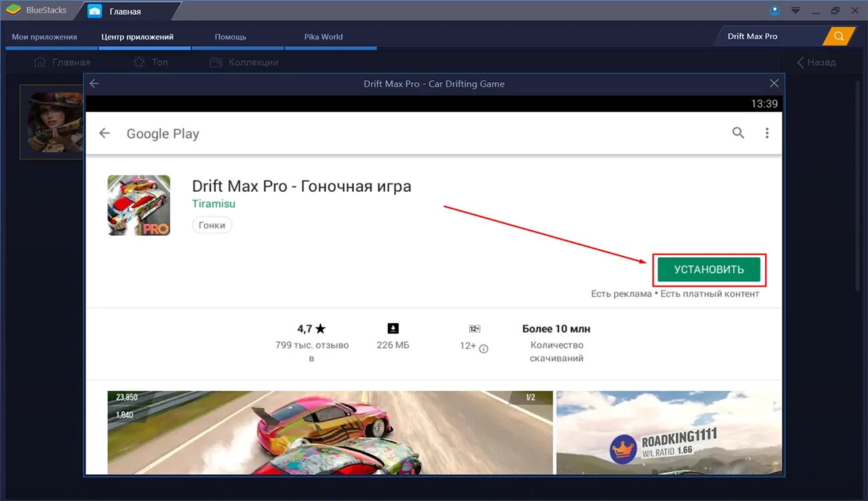The width and height of the screenshot is (868, 501).
Task: Click the 799 тыс. отзывов text
Action: click(x=312, y=351)
